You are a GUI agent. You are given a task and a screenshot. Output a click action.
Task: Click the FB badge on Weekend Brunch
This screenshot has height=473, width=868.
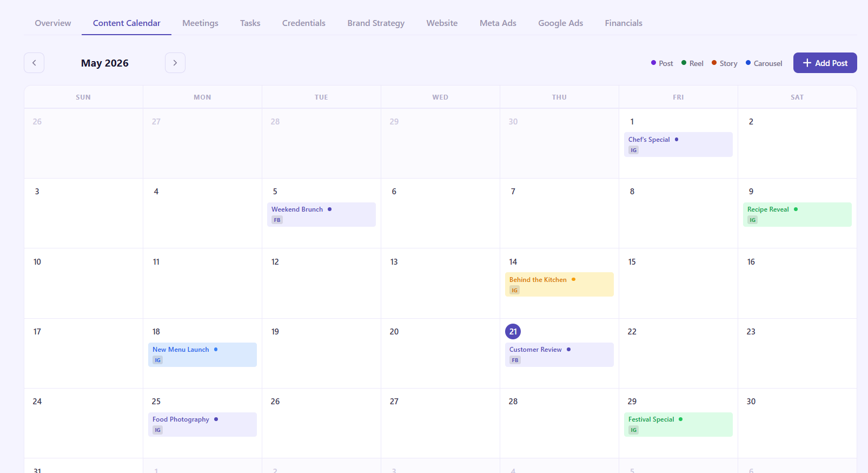(277, 220)
